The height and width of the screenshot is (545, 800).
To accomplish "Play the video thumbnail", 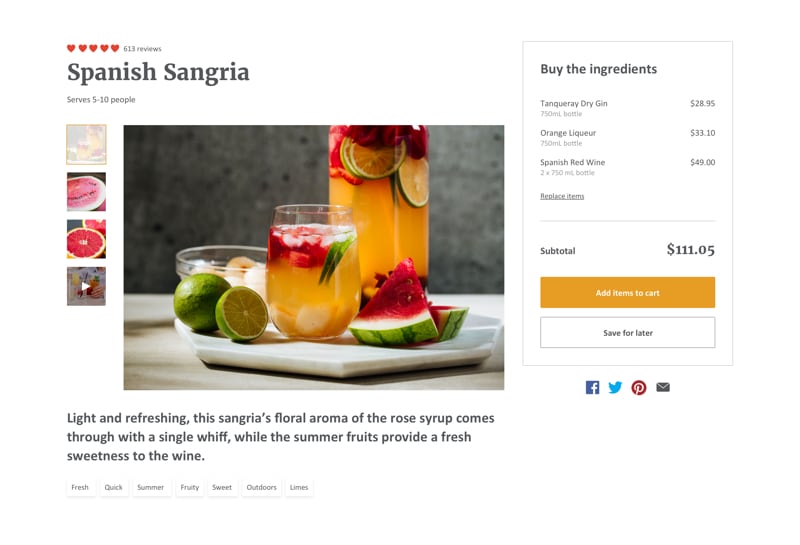I will click(86, 286).
